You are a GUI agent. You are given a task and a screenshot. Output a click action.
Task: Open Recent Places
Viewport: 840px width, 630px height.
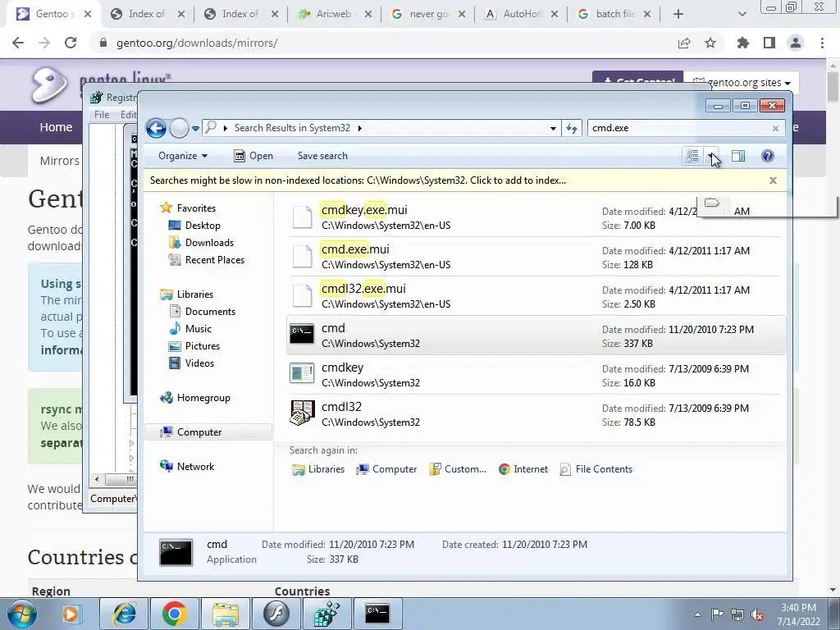pos(207,260)
